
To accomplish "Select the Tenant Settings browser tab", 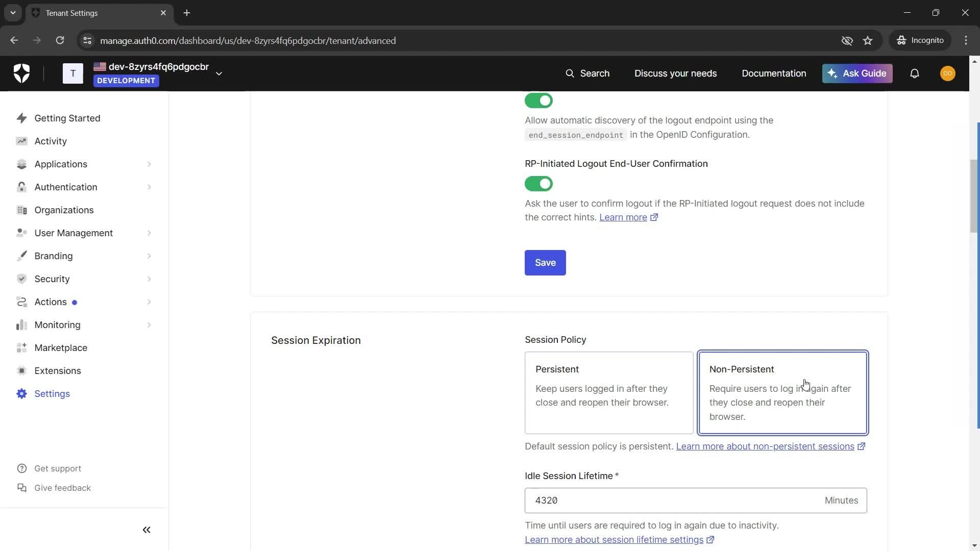I will [100, 13].
